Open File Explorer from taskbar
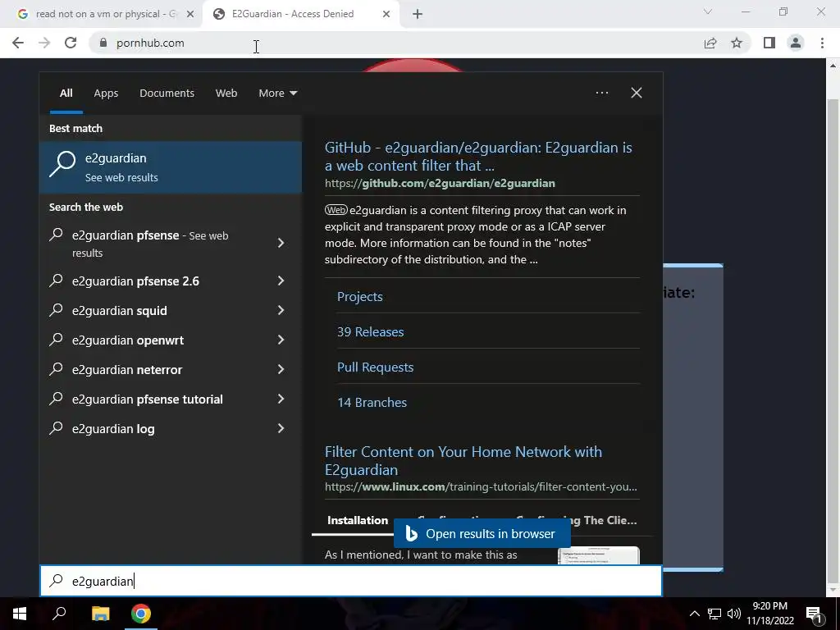The width and height of the screenshot is (840, 630). pyautogui.click(x=100, y=614)
